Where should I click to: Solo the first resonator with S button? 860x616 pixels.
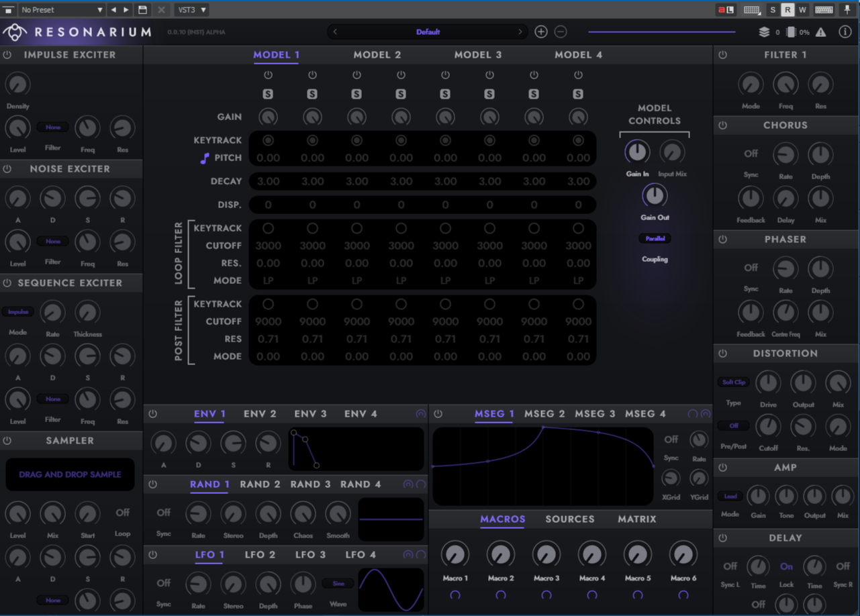pyautogui.click(x=268, y=95)
